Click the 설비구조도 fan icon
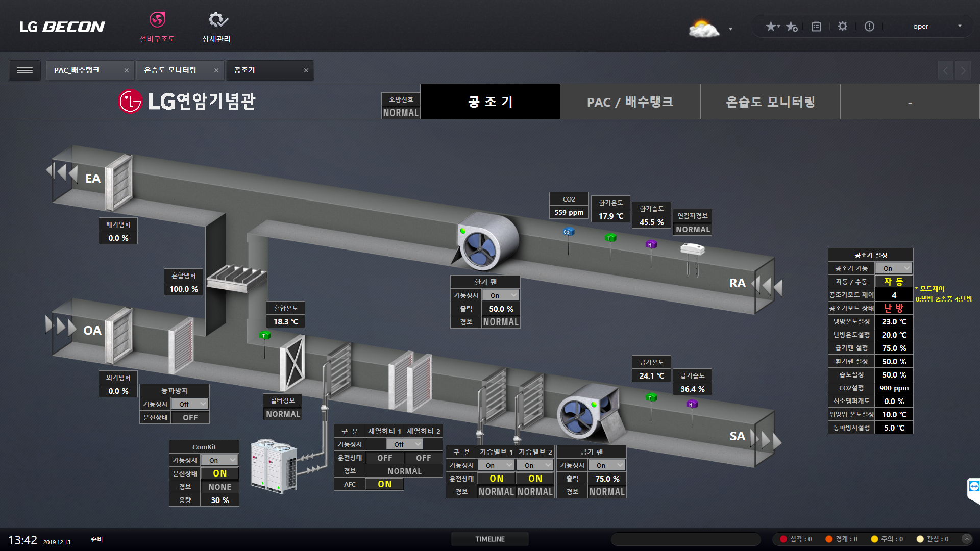This screenshot has height=551, width=980. [157, 20]
